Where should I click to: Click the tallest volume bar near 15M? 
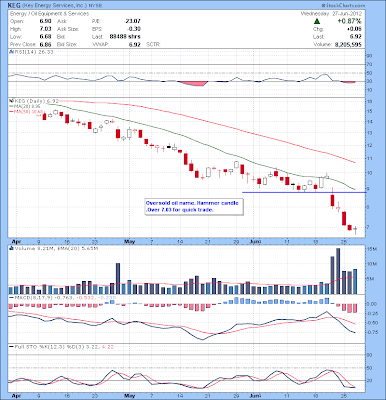point(338,271)
